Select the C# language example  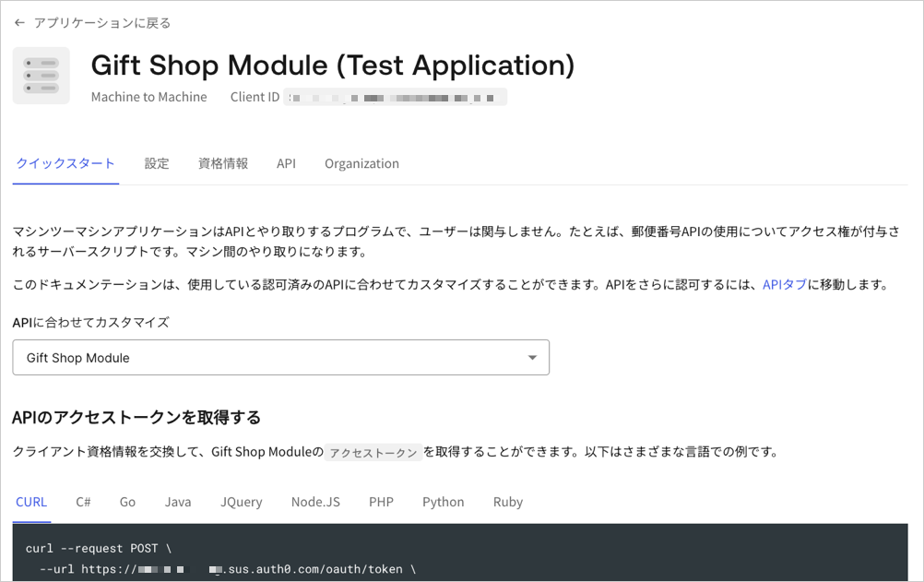[x=83, y=502]
